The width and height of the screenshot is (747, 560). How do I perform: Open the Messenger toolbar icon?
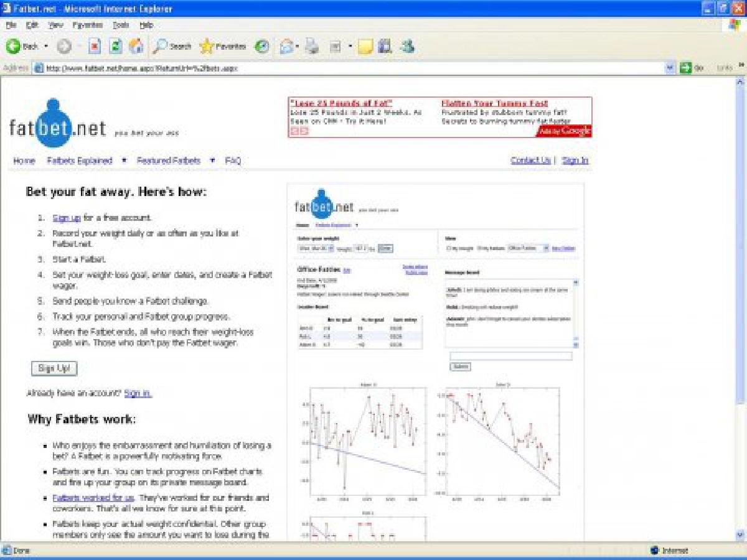(408, 46)
